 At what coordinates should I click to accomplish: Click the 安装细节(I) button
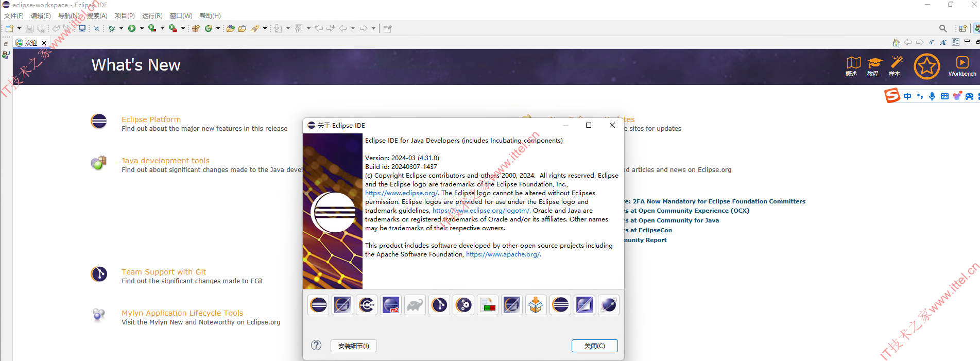[x=354, y=346]
